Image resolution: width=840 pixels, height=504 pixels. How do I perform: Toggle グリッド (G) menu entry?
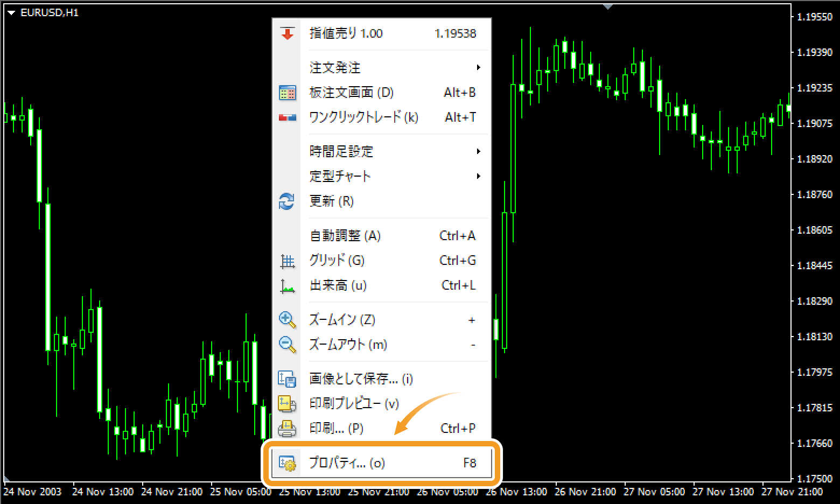tap(382, 261)
